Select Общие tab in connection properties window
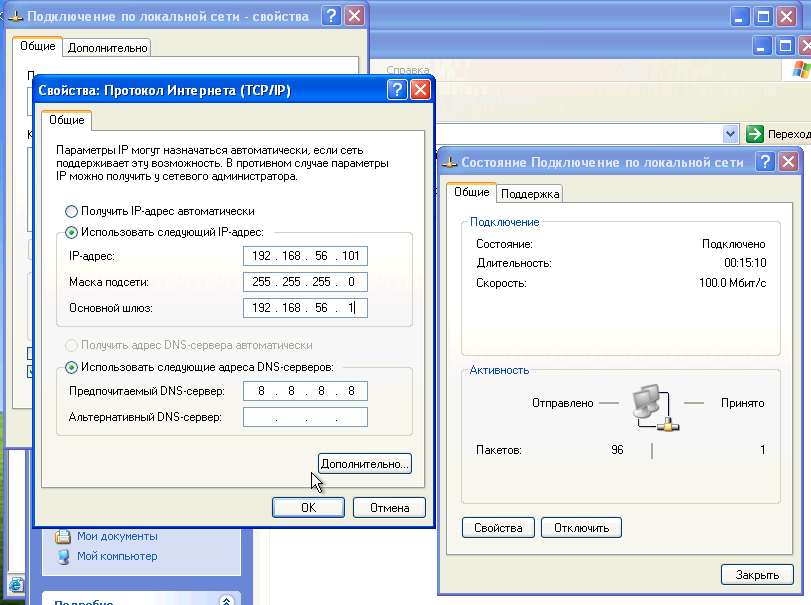 (38, 46)
